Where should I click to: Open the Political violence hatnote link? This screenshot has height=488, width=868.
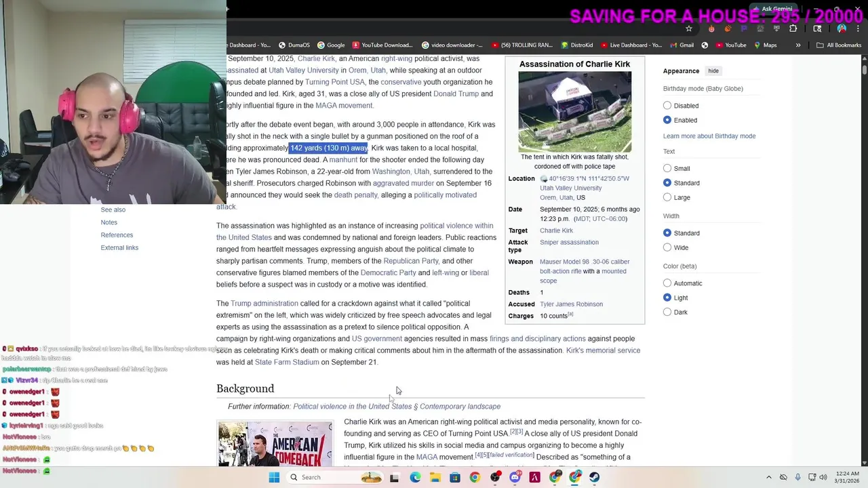[x=397, y=407]
